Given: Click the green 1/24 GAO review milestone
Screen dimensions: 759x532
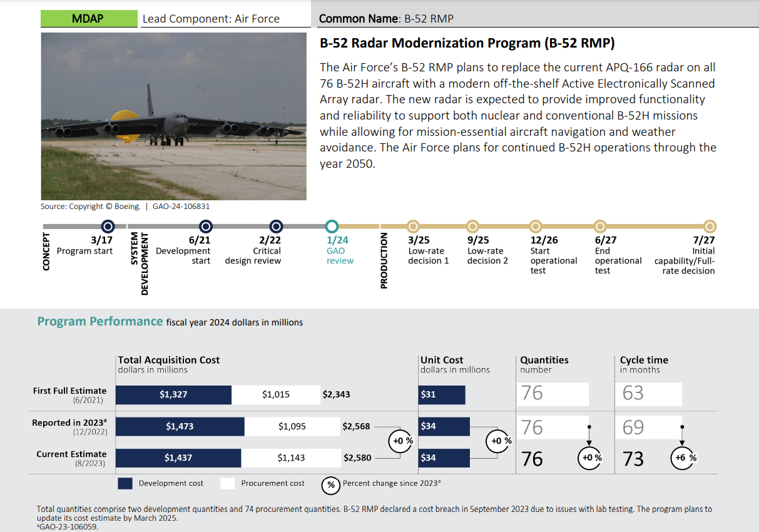Looking at the screenshot, I should 332,227.
